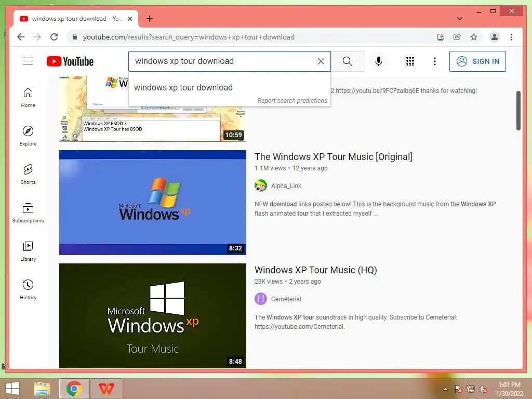Click Report search predictions
This screenshot has height=399, width=532.
[292, 101]
